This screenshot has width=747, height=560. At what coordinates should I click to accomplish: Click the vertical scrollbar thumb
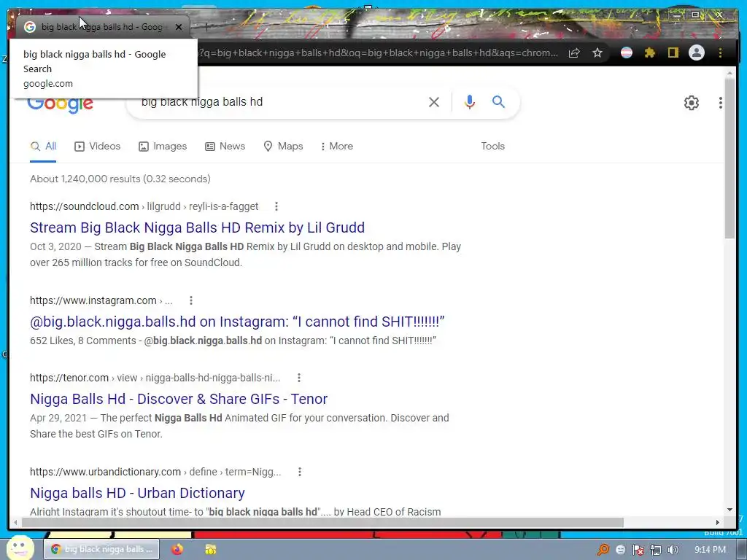tap(729, 158)
